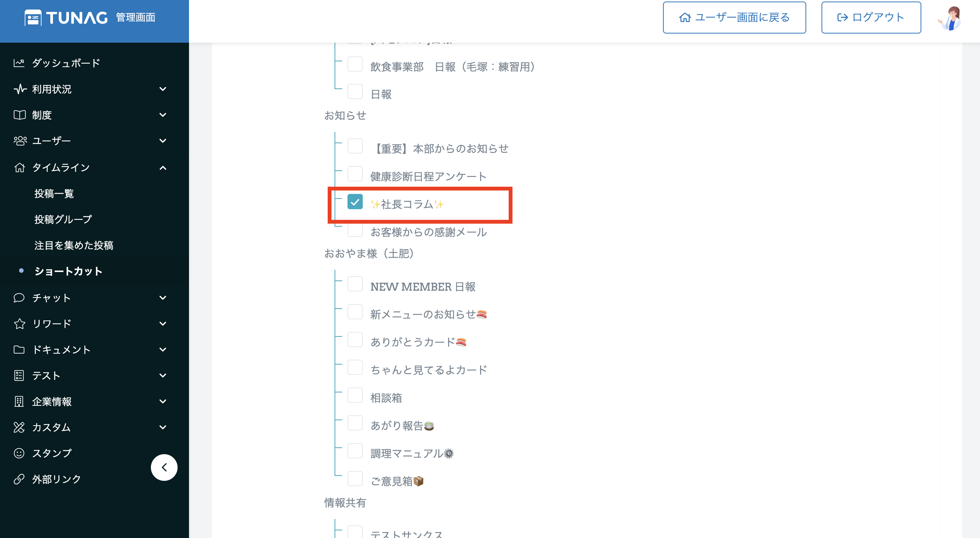Expand the カスタム chevron
The width and height of the screenshot is (980, 538).
[163, 427]
